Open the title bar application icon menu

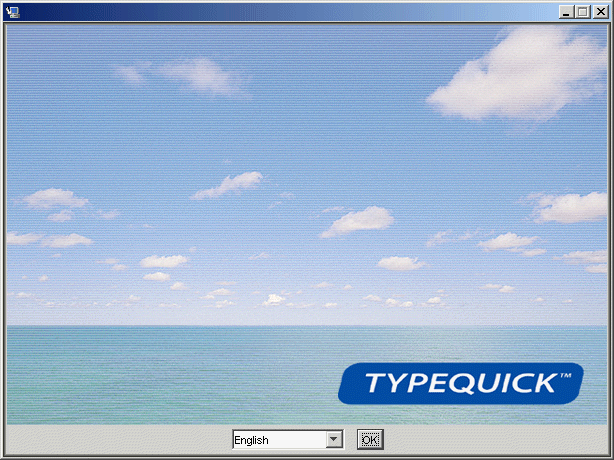click(x=13, y=13)
